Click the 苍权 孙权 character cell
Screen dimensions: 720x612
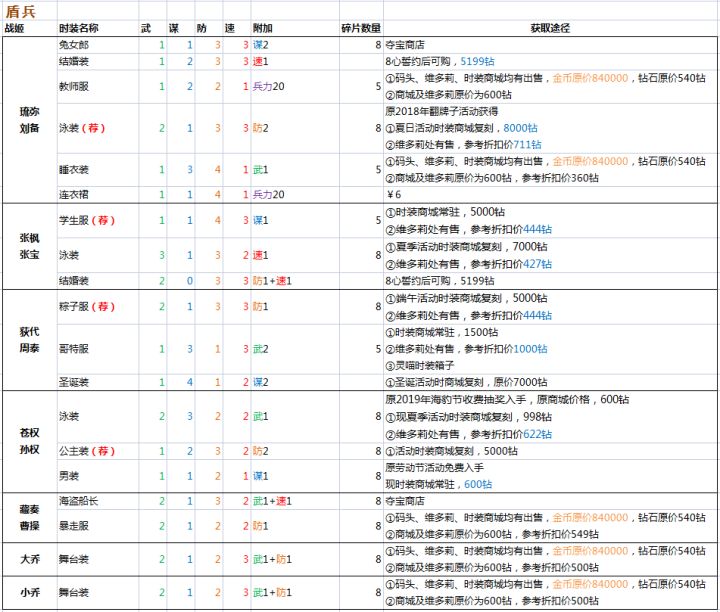(x=29, y=441)
